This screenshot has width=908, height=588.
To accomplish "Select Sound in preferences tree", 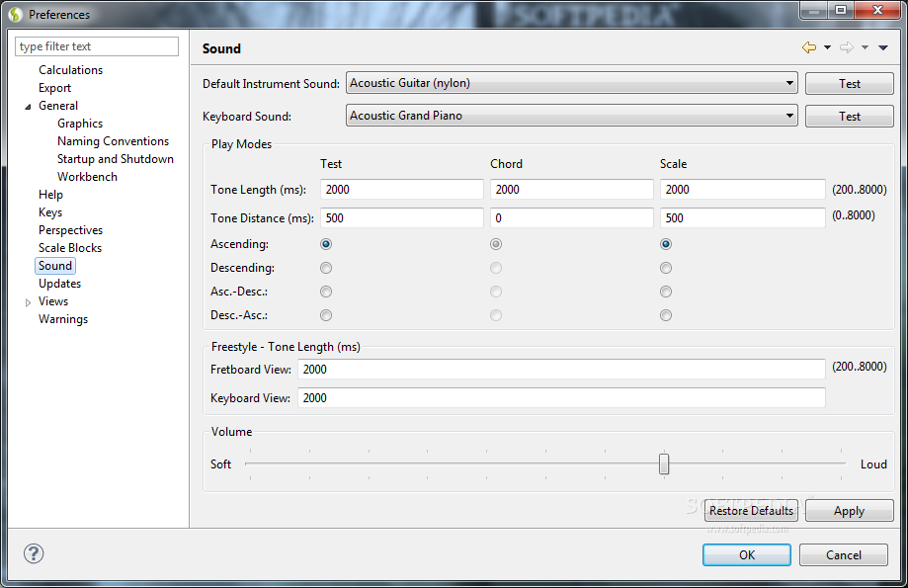I will 55,266.
